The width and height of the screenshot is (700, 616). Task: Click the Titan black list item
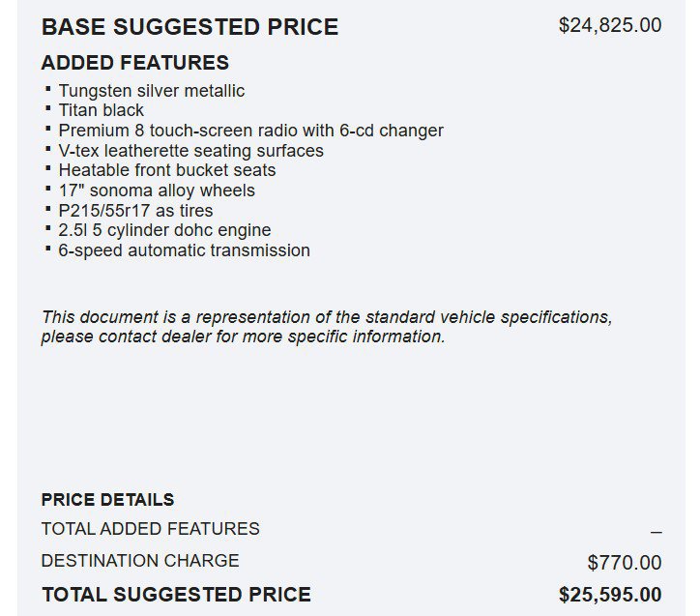101,110
